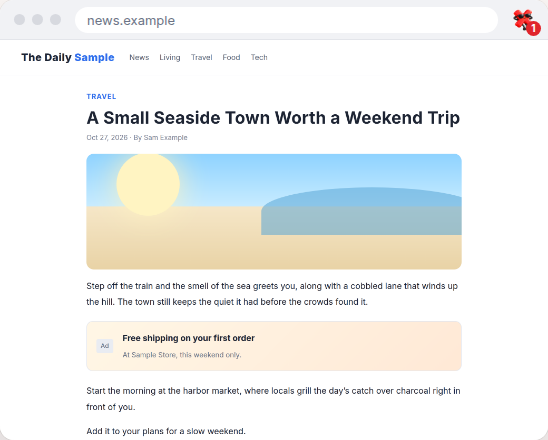The height and width of the screenshot is (440, 548).
Task: Click the line Add it to your plans
Action: coord(166,431)
